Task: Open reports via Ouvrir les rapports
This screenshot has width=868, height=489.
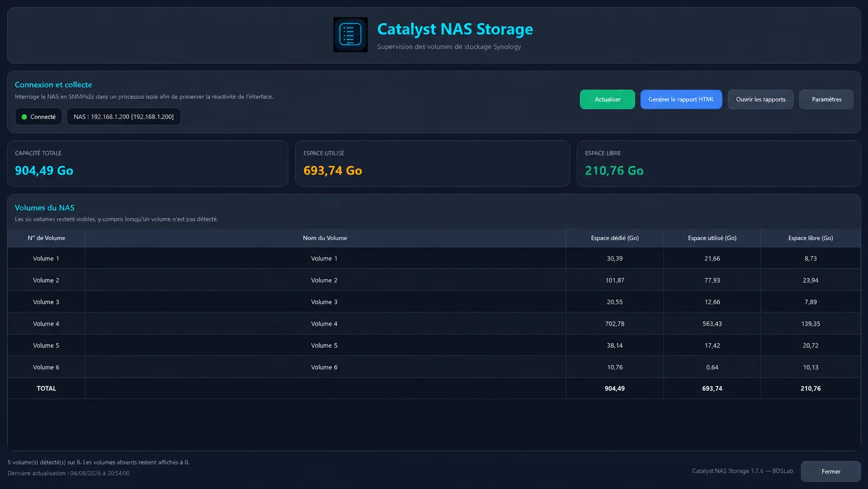Action: (761, 99)
